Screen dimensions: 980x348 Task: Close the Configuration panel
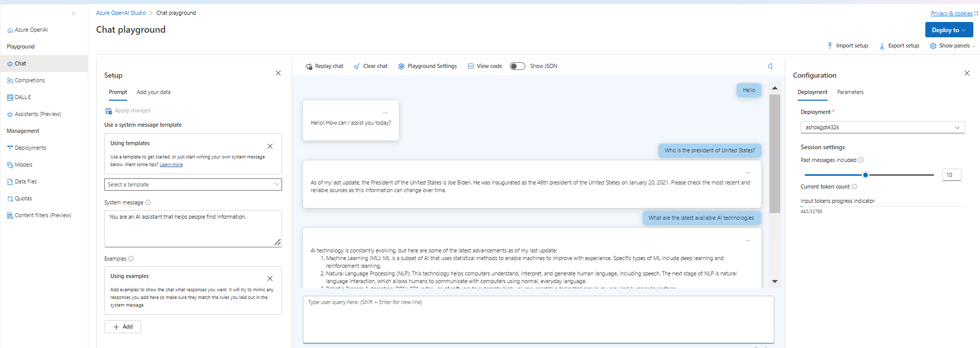967,73
